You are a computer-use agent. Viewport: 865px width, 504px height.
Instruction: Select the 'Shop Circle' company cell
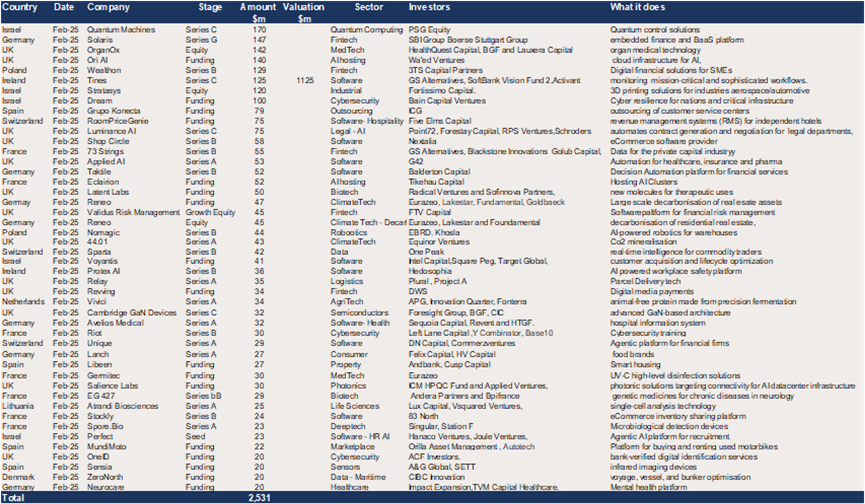coord(108,142)
